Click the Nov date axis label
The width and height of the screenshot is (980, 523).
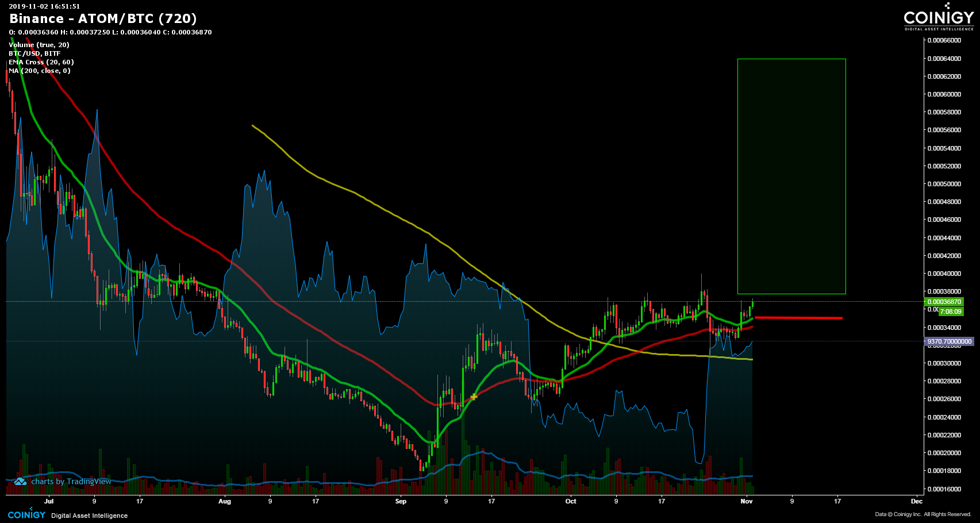click(x=747, y=501)
